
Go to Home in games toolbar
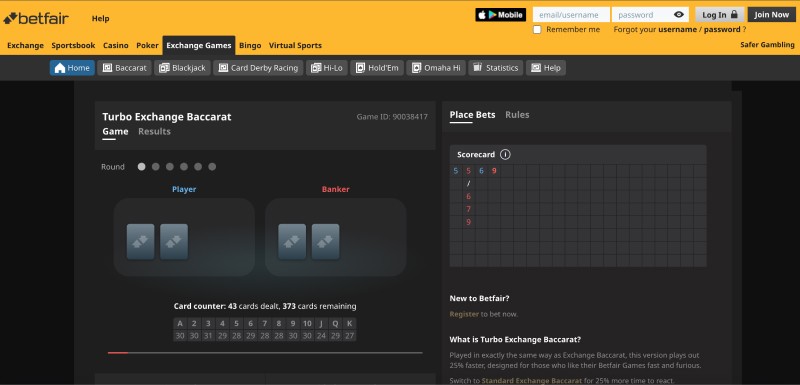pos(72,68)
